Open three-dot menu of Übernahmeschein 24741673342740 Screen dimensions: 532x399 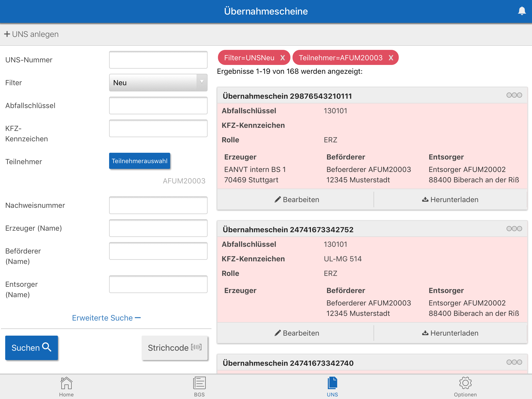pos(514,362)
